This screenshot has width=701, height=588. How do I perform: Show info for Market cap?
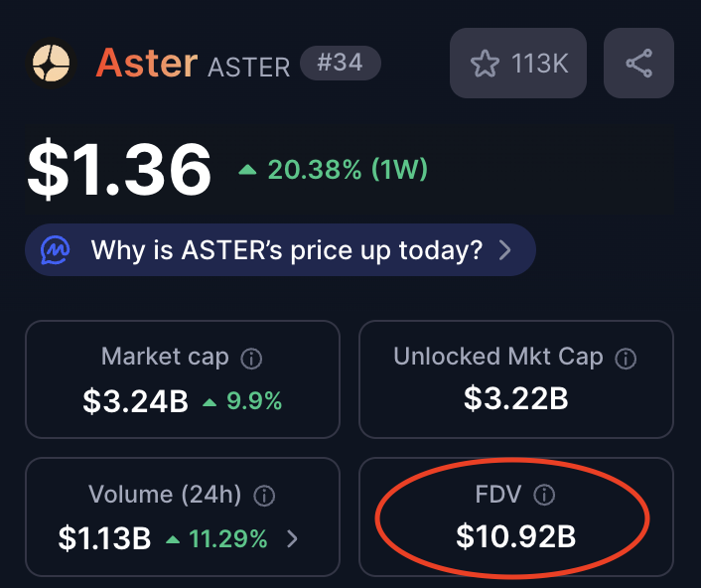click(x=252, y=358)
